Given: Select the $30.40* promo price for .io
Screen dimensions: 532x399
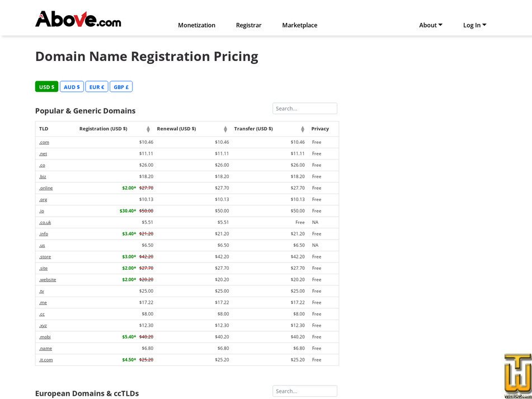Looking at the screenshot, I should 128,211.
